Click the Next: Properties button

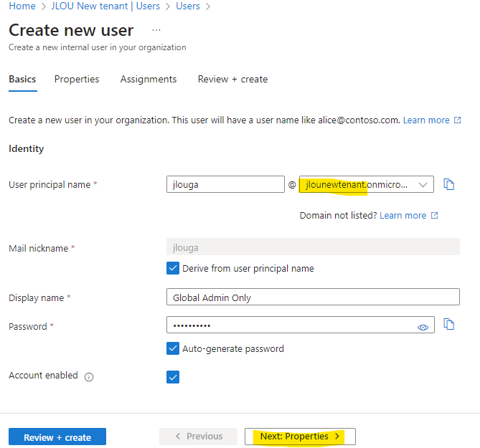[x=300, y=437]
